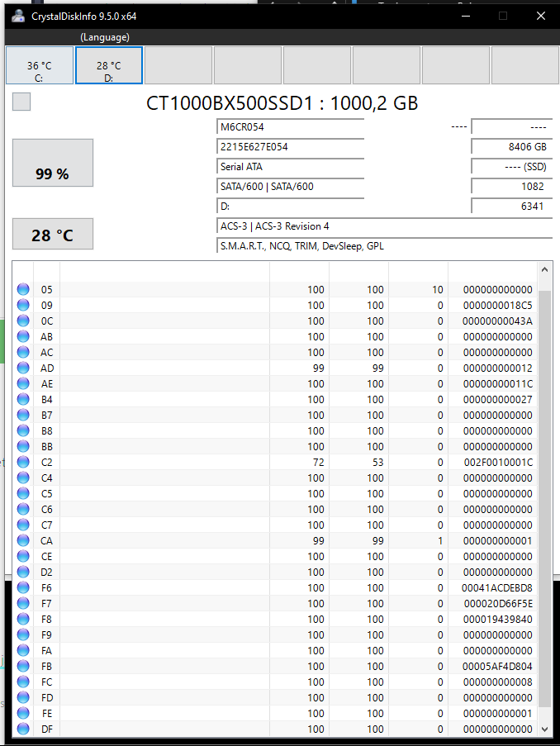This screenshot has width=560, height=746.
Task: Click the 1082 value field
Action: 512,187
